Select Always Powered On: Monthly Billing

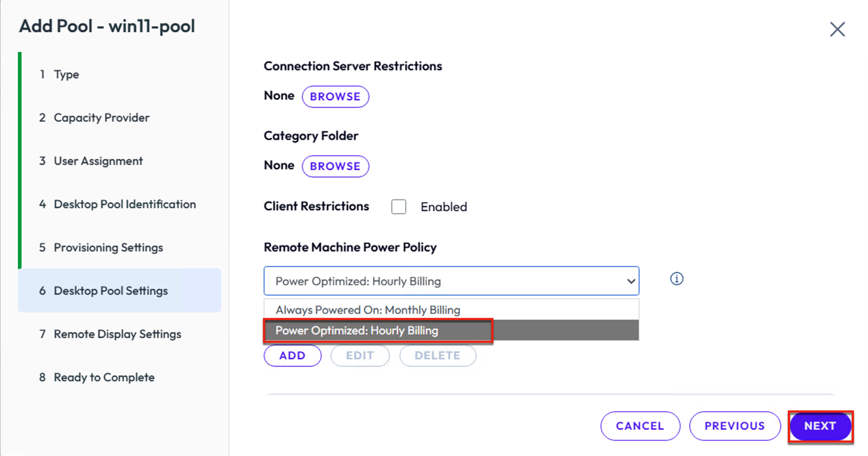pos(451,310)
